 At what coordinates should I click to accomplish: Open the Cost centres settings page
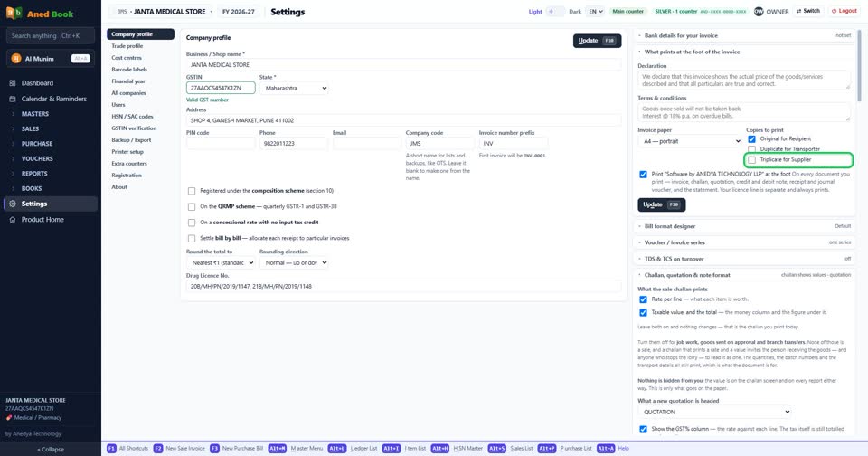point(141,58)
